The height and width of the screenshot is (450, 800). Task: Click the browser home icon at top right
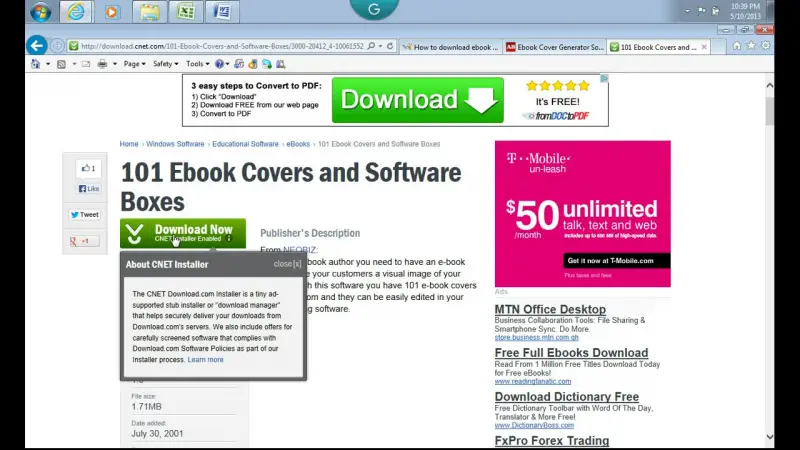pos(736,46)
